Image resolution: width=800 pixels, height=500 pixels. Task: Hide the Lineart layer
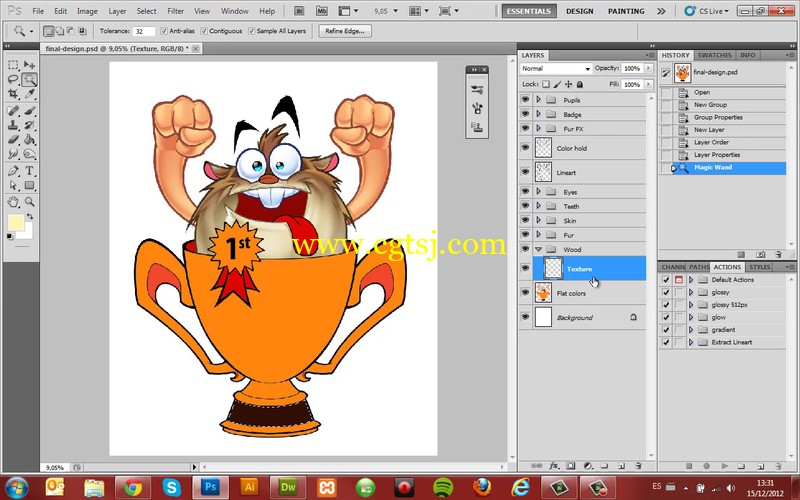point(525,172)
